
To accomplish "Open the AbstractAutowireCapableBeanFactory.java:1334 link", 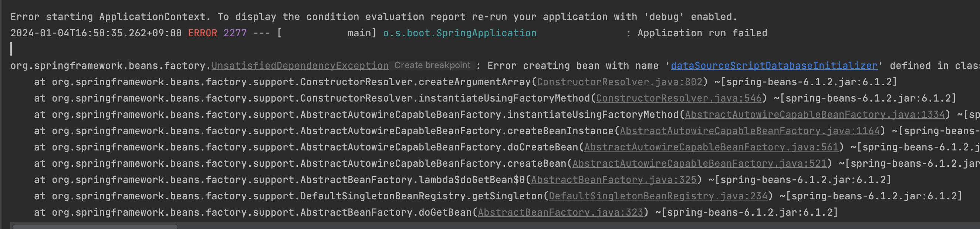I will 815,115.
